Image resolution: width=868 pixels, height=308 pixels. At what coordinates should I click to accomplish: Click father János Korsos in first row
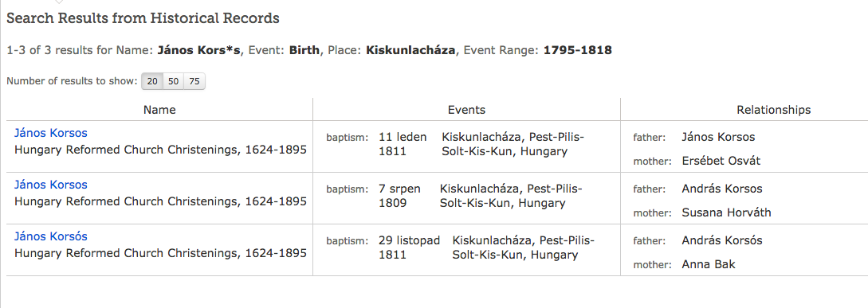[x=718, y=137]
